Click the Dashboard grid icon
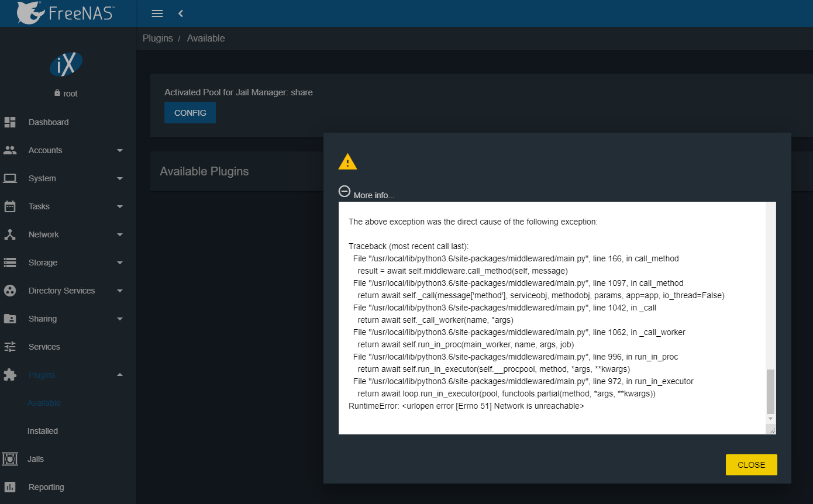 click(x=10, y=122)
